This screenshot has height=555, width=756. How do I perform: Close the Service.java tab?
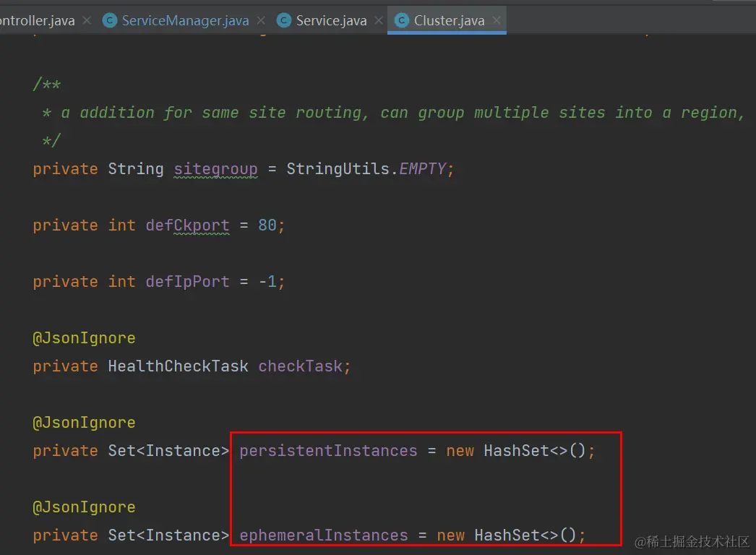(x=379, y=20)
